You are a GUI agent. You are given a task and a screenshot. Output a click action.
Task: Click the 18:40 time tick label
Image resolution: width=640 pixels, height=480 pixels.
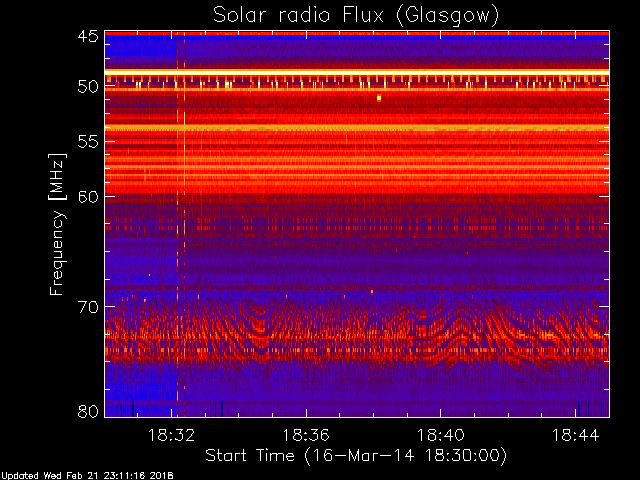point(441,435)
